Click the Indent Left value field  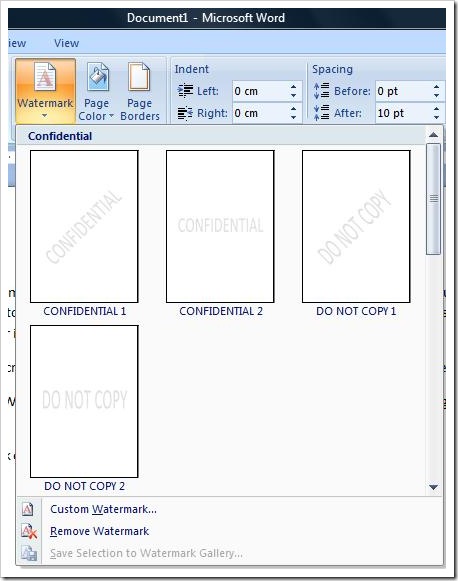tap(259, 91)
